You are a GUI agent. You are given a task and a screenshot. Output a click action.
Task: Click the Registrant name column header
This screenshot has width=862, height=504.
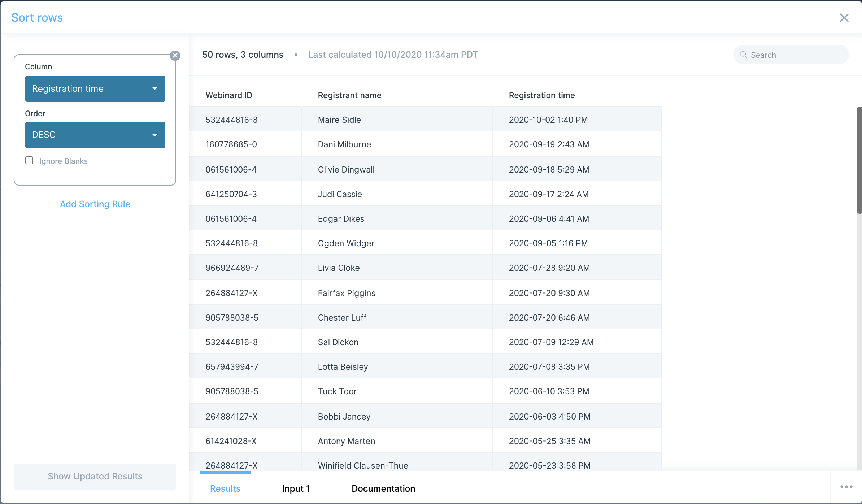click(349, 95)
